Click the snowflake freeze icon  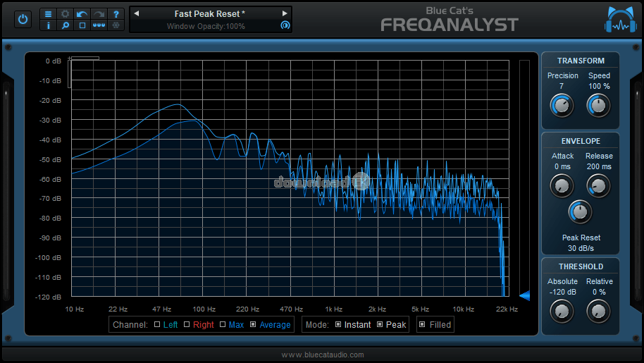coord(116,25)
